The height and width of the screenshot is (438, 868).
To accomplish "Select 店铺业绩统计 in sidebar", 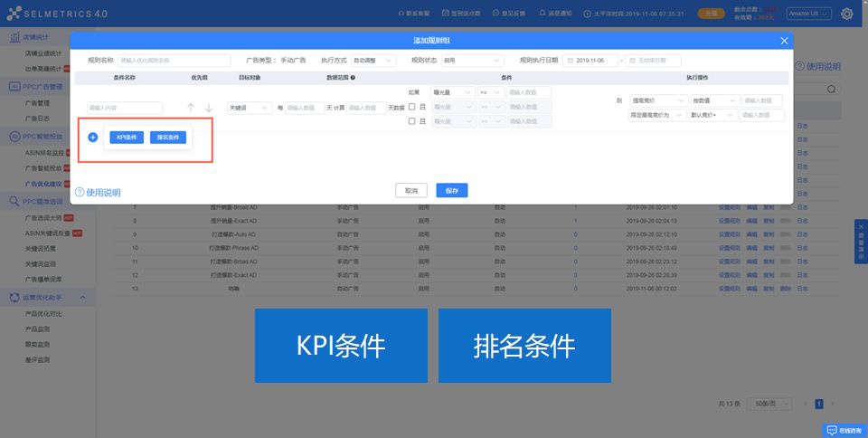I will pyautogui.click(x=43, y=53).
